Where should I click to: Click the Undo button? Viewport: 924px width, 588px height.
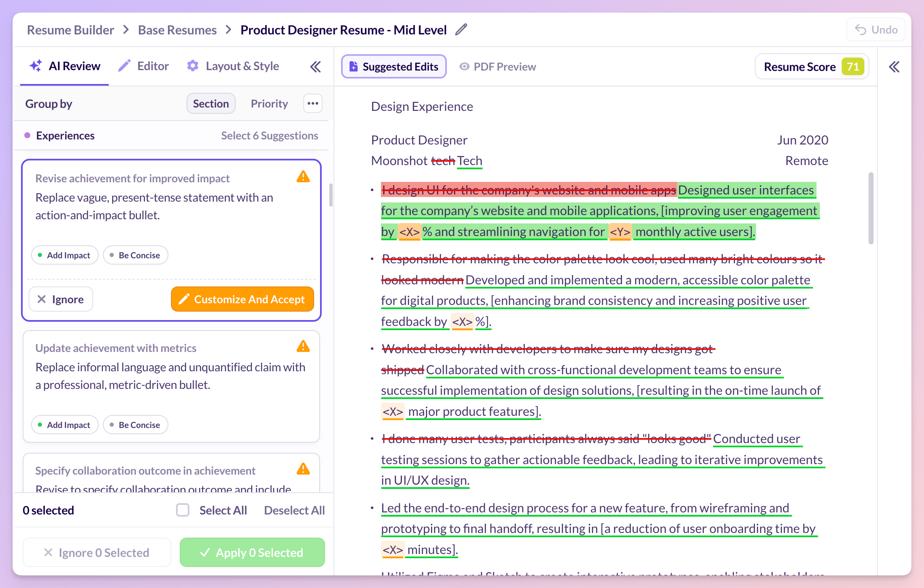[x=876, y=30]
